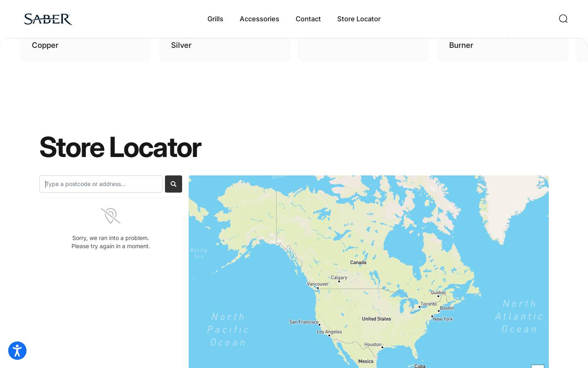Open the site search magnifier icon

coord(563,19)
